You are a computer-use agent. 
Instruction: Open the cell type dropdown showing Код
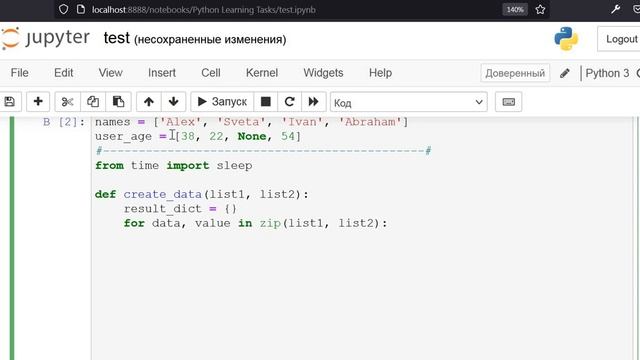click(409, 102)
